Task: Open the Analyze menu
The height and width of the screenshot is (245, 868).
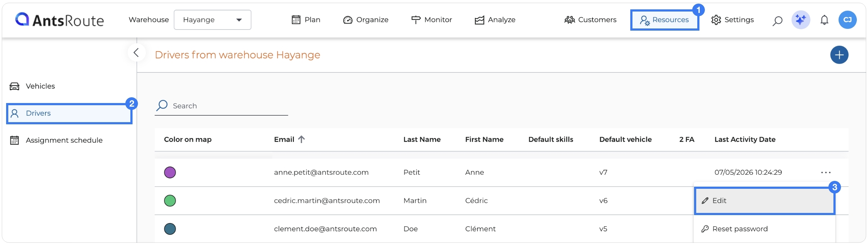Action: tap(495, 20)
